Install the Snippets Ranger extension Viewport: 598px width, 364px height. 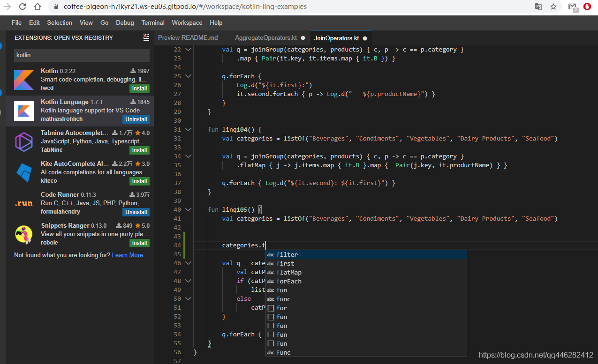click(x=139, y=243)
